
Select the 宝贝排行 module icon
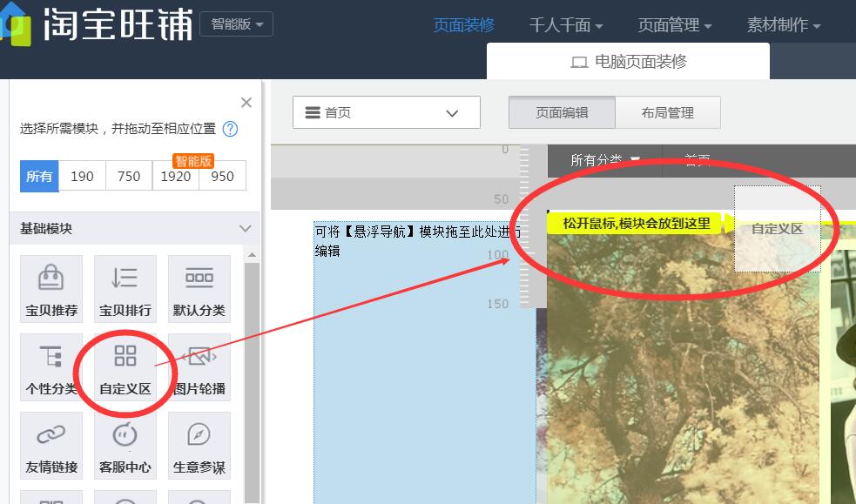(125, 287)
